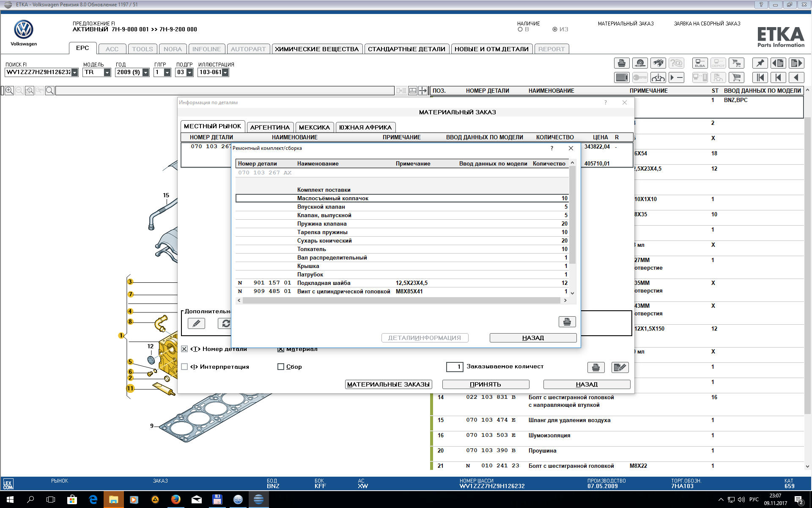812x508 pixels.
Task: Open the wheel and spring accessories icon
Action: tap(639, 63)
